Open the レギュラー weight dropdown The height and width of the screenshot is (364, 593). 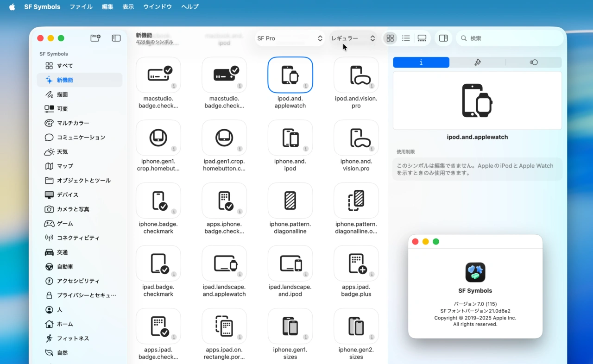pyautogui.click(x=353, y=38)
